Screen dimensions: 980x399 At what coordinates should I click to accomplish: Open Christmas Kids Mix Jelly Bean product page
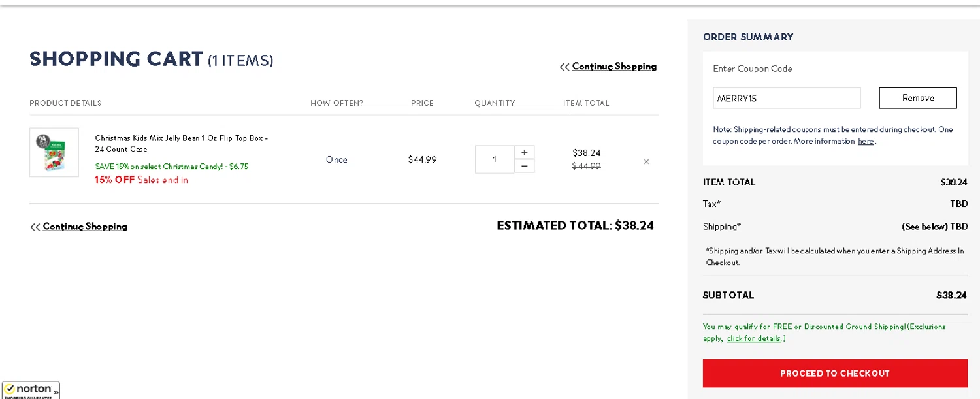coord(181,144)
